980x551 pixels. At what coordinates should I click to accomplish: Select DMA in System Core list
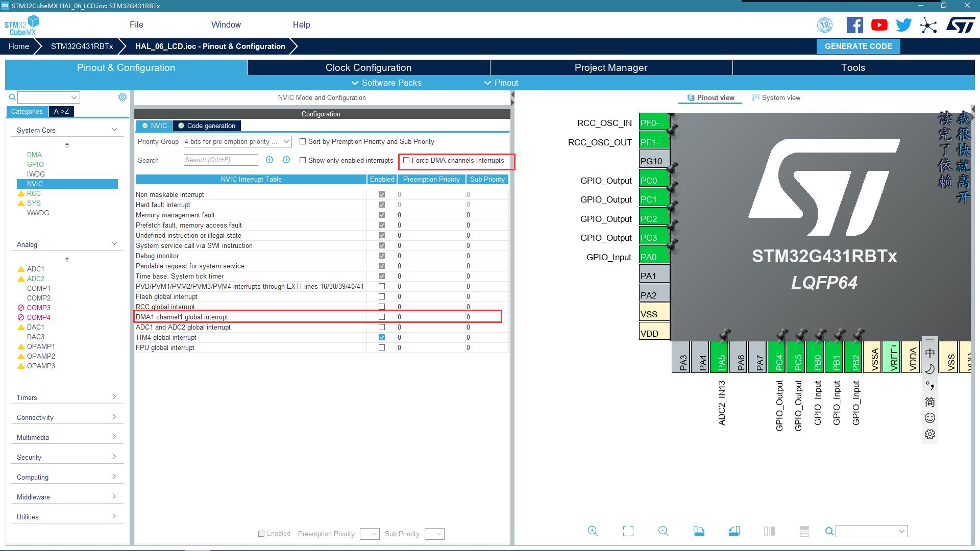click(34, 155)
